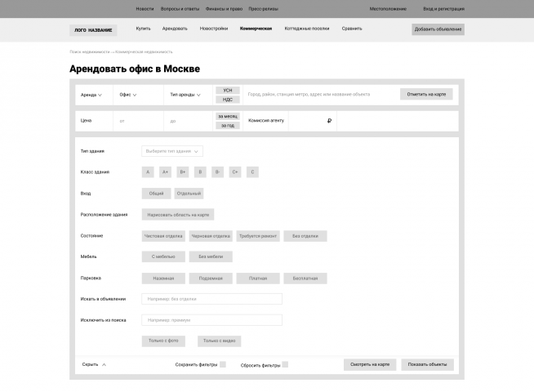
Task: Check the Сбросить фильтры checkbox
Action: pos(285,364)
